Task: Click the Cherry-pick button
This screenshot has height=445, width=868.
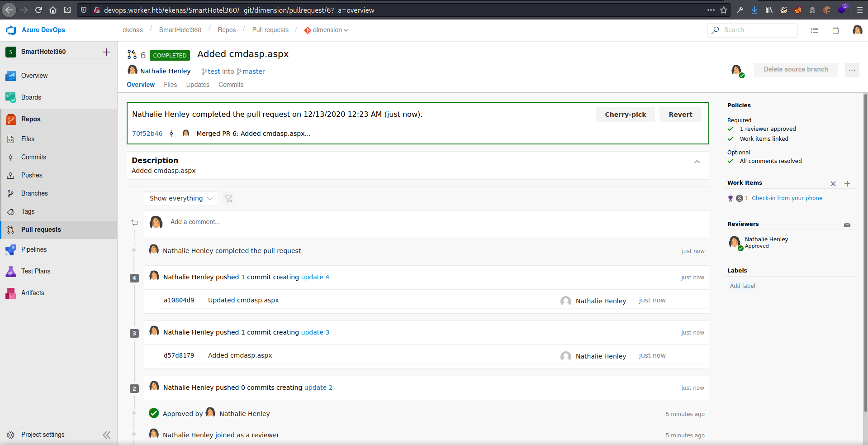Action: point(625,115)
